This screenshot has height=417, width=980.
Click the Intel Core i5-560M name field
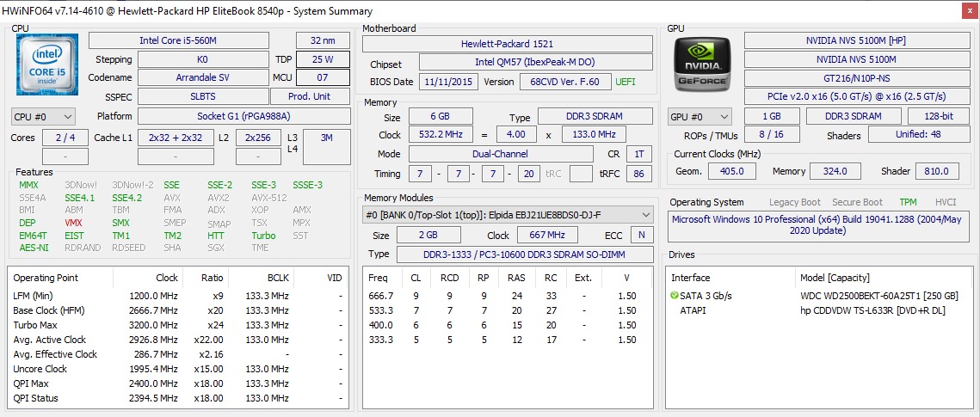(179, 40)
